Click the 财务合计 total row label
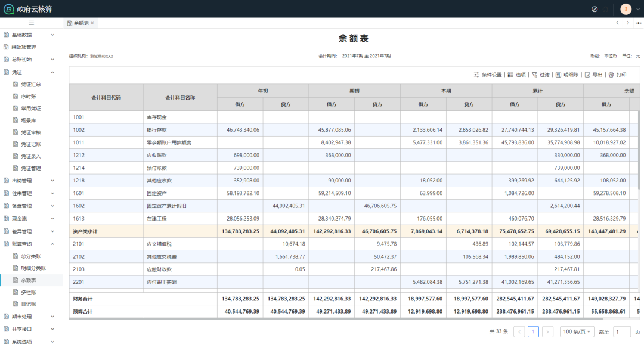This screenshot has width=644, height=344. (82, 299)
